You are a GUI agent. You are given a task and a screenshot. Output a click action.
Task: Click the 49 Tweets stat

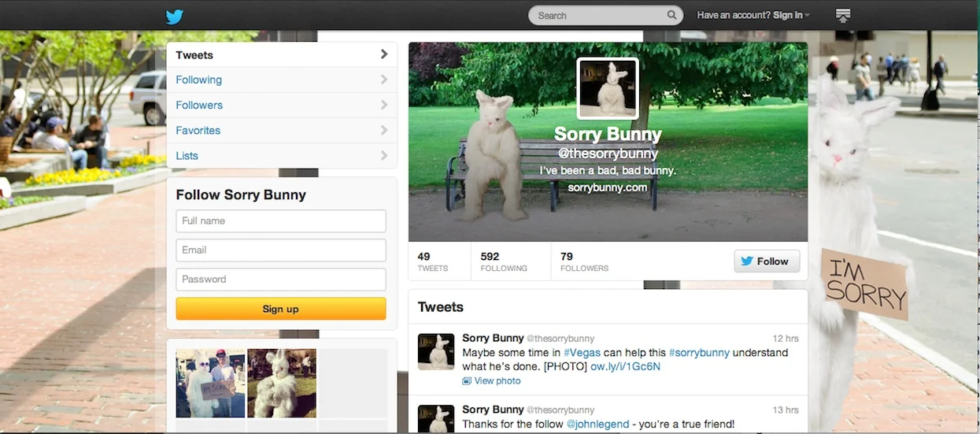coord(433,262)
